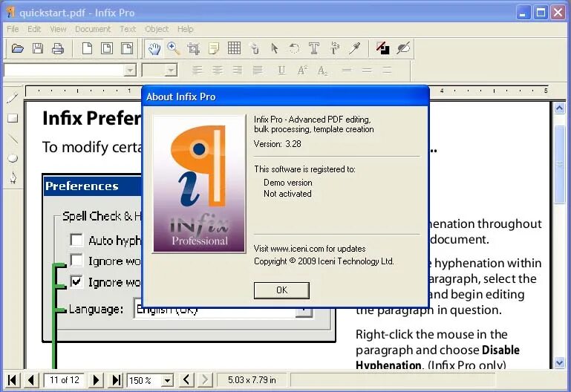
Task: Select the Text tool T icon
Action: click(x=314, y=48)
